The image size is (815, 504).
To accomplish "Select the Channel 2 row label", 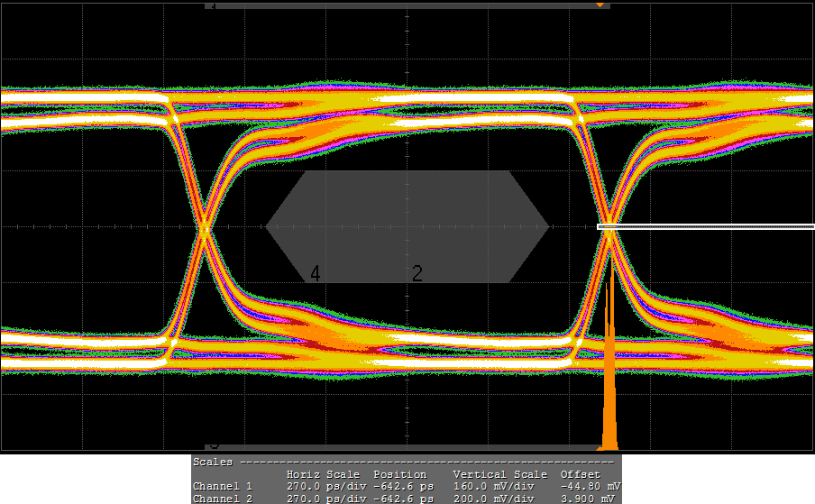I will coord(222,499).
